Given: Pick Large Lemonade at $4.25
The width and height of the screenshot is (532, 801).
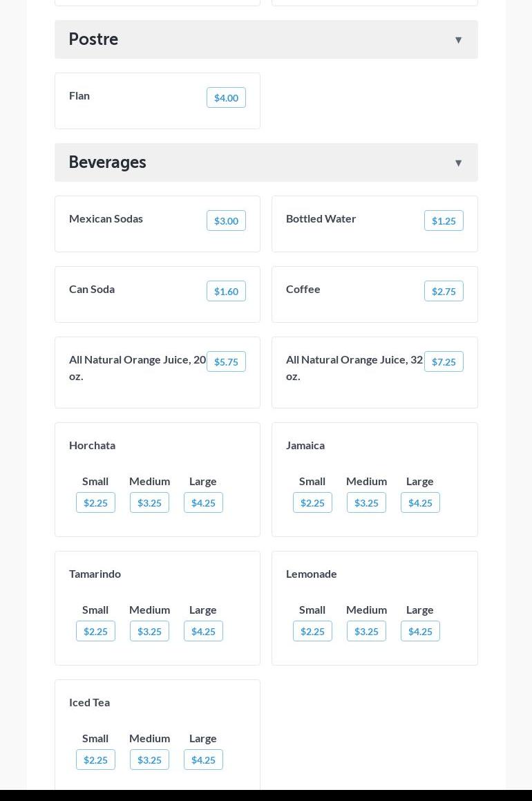Looking at the screenshot, I should click(x=420, y=632).
